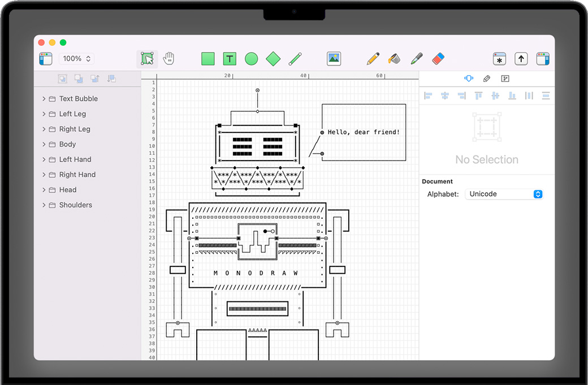Pick the Eraser tool
The image size is (588, 385).
tap(438, 58)
